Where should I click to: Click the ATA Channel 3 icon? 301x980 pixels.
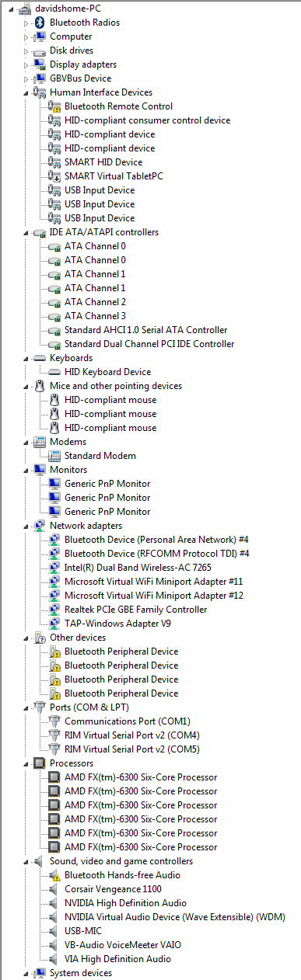point(54,316)
